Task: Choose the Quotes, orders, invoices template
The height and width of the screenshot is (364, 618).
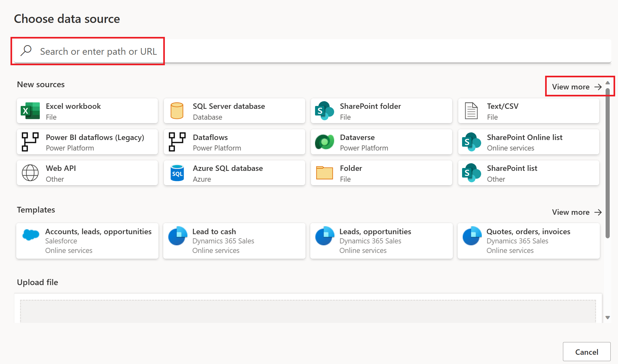Action: 528,241
